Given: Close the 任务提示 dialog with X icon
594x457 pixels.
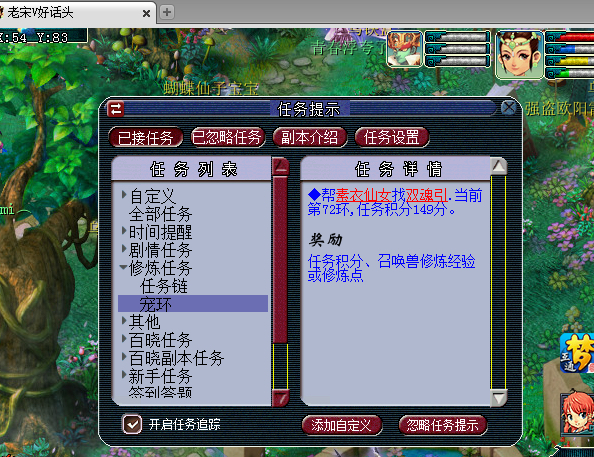Looking at the screenshot, I should click(x=508, y=108).
